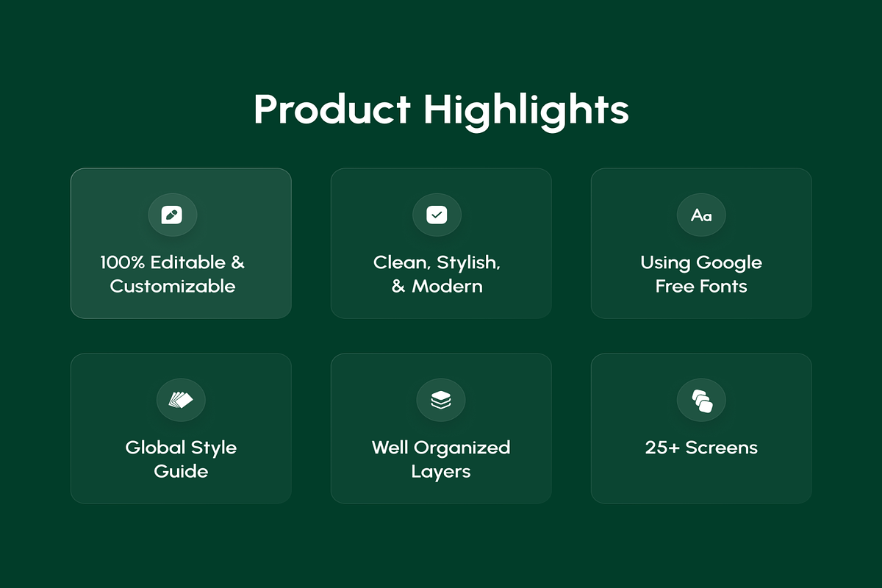Click the Aa font icon above Google Free Fonts
882x588 pixels.
coord(701,215)
